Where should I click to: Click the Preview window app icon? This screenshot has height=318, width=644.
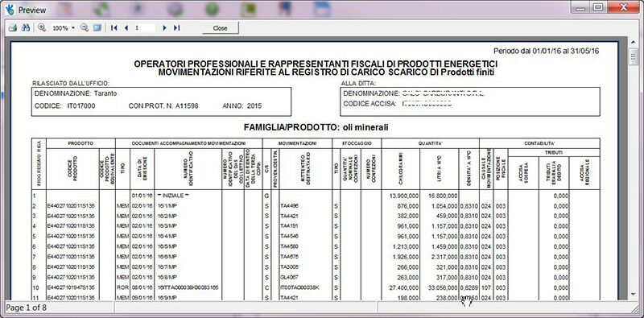coord(10,10)
